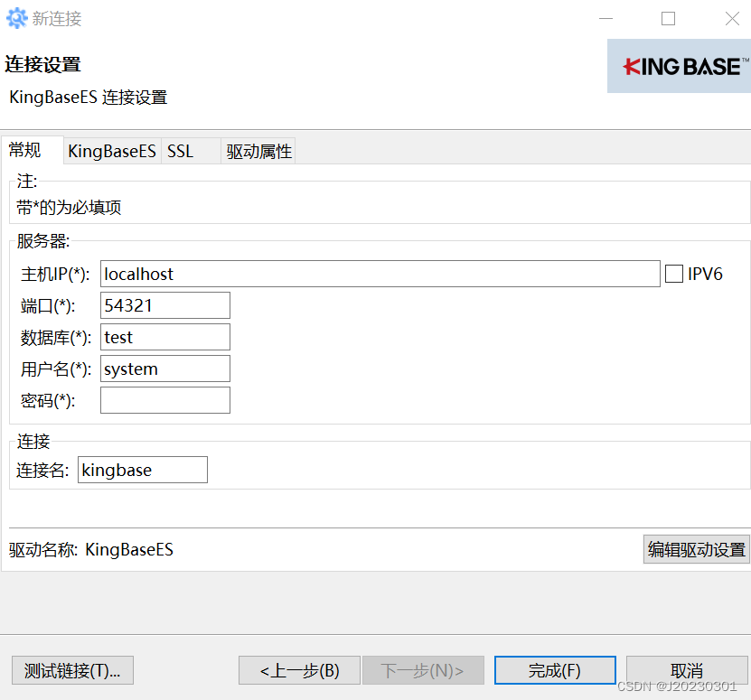Click the gear icon beside 新连接 title
This screenshot has height=700, width=751.
[16, 18]
